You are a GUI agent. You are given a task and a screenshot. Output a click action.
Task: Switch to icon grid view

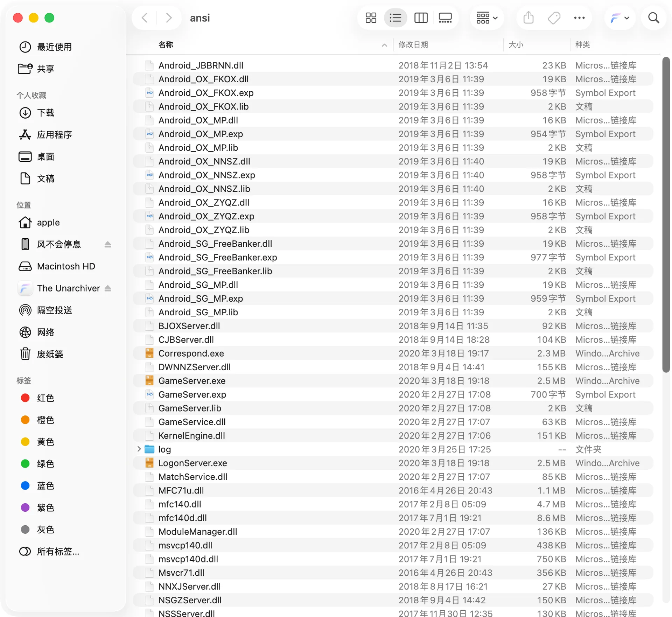click(x=371, y=18)
